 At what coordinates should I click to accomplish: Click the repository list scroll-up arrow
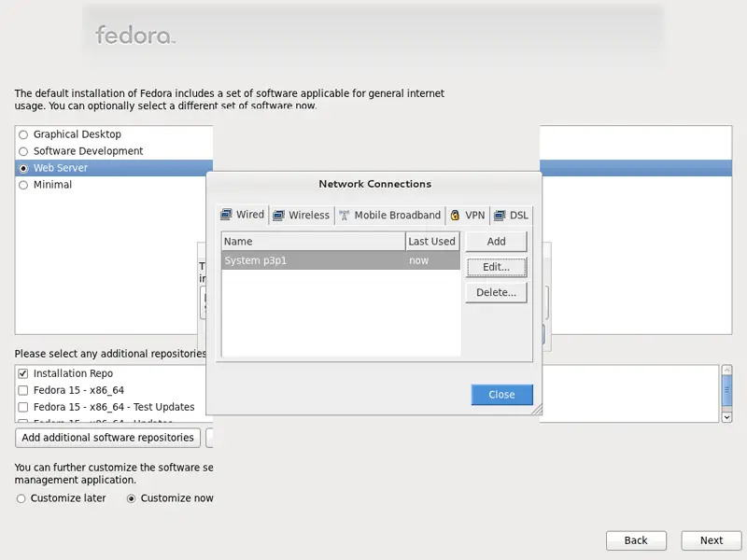(726, 370)
